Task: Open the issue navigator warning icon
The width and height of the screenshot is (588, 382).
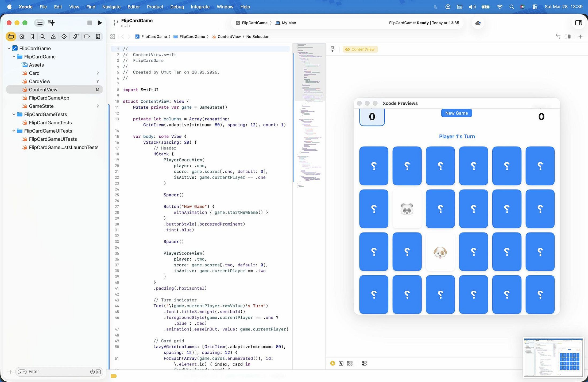Action: point(53,37)
